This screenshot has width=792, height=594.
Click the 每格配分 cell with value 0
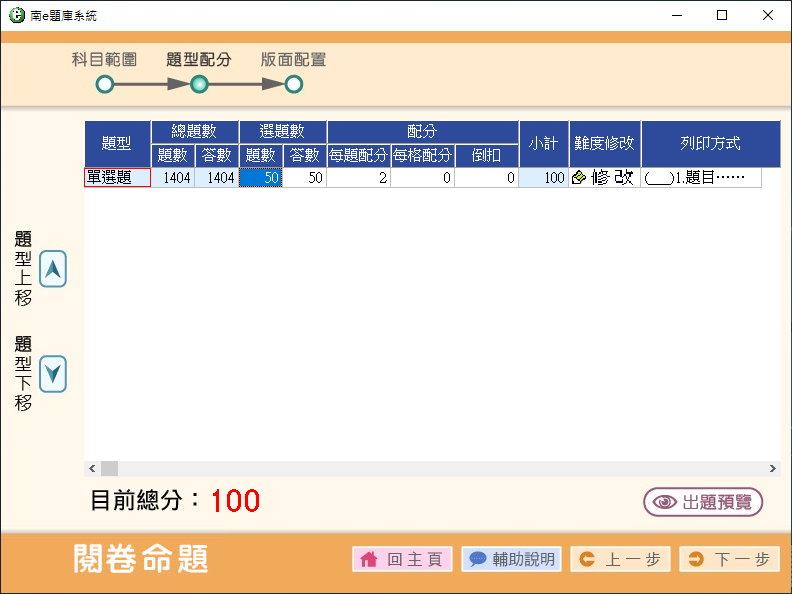(x=422, y=178)
